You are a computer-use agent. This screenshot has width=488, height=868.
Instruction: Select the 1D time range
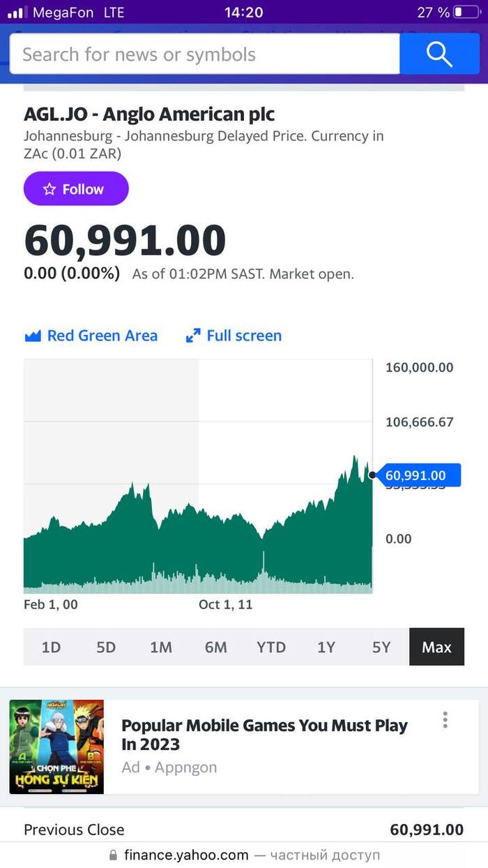tap(51, 647)
